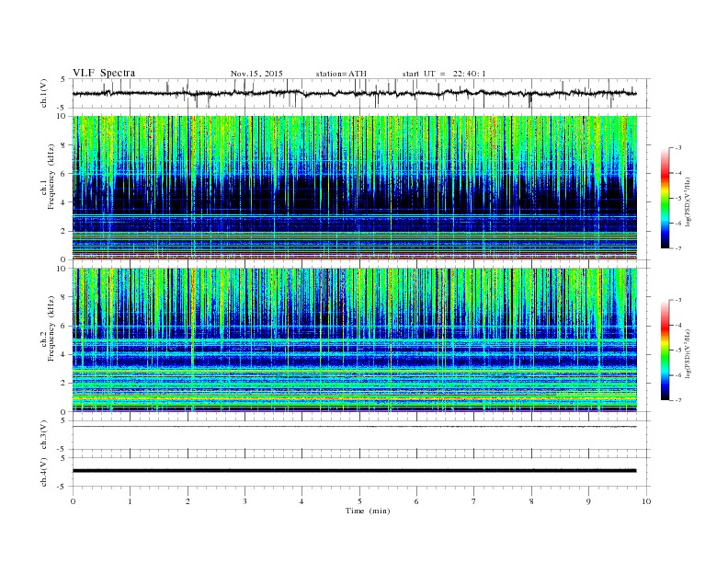Click the thin ch.3 voltage trace
The image size is (728, 563).
(x=355, y=427)
